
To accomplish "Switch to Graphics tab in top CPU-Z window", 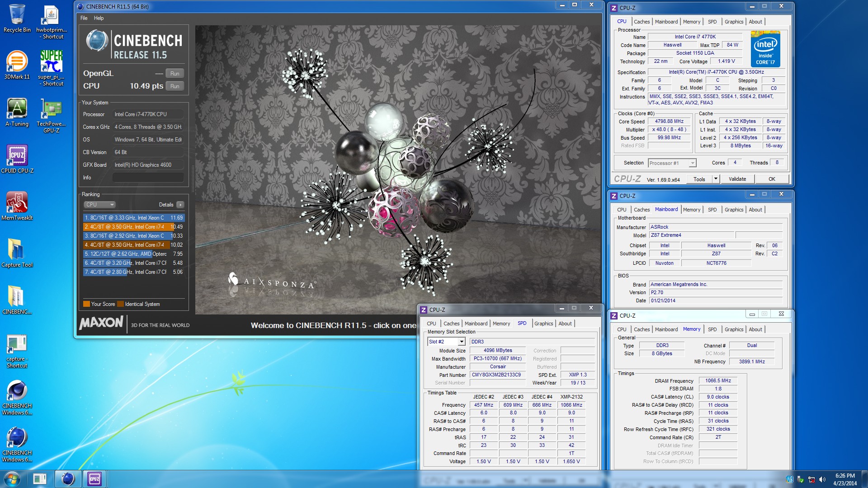I will [x=734, y=22].
